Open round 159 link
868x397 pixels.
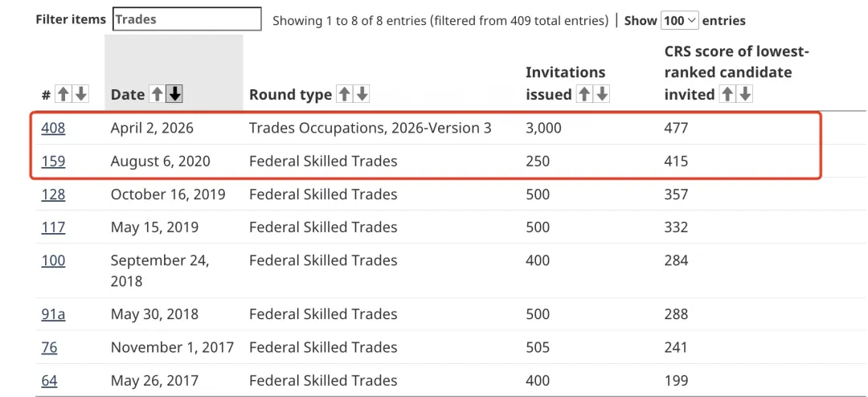(x=53, y=162)
